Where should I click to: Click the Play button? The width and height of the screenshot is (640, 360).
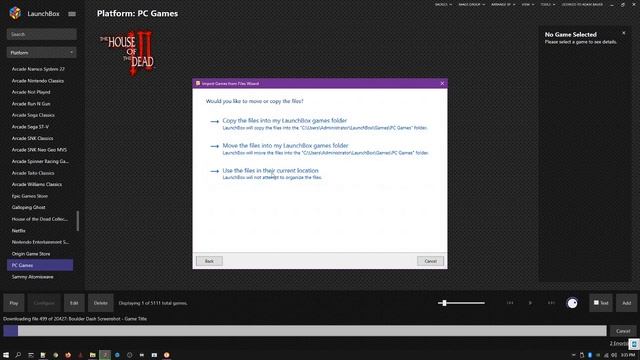point(14,303)
